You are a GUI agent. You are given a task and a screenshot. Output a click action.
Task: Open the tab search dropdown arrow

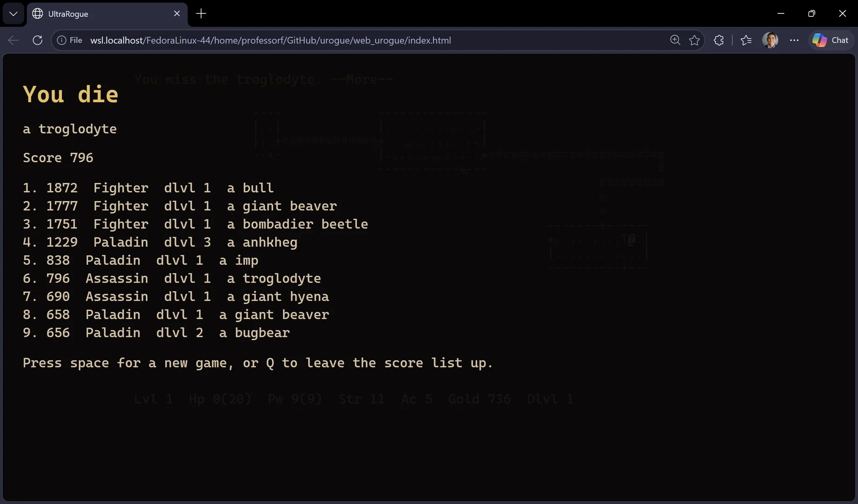pos(13,14)
